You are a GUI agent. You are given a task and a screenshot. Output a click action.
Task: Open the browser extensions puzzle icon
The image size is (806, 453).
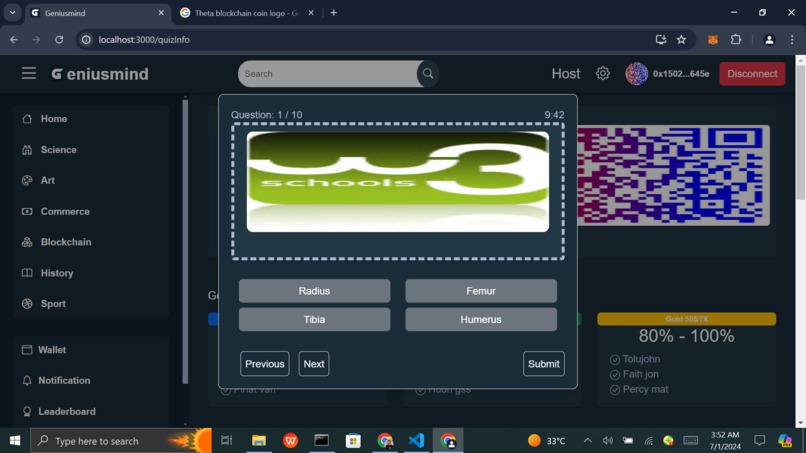point(736,40)
